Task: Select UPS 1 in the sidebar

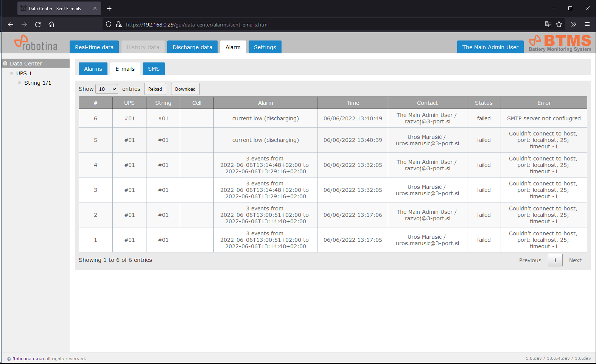Action: (x=24, y=73)
